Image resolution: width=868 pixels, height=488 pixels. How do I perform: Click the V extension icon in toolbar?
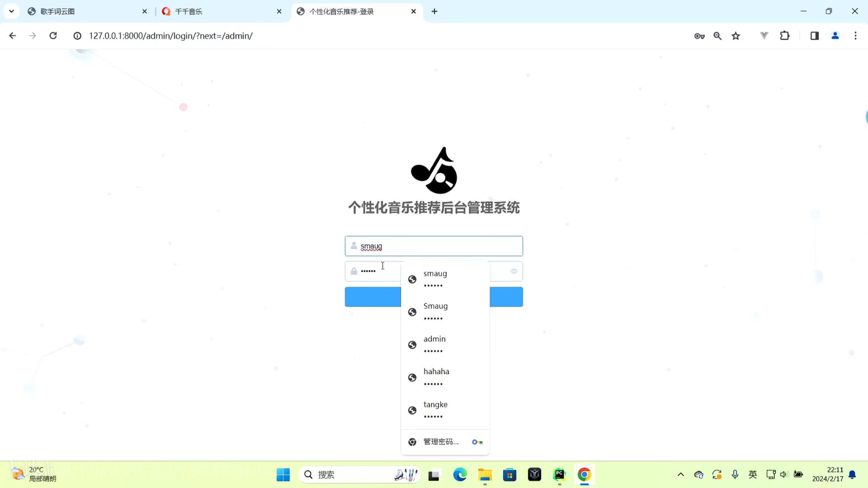(764, 36)
